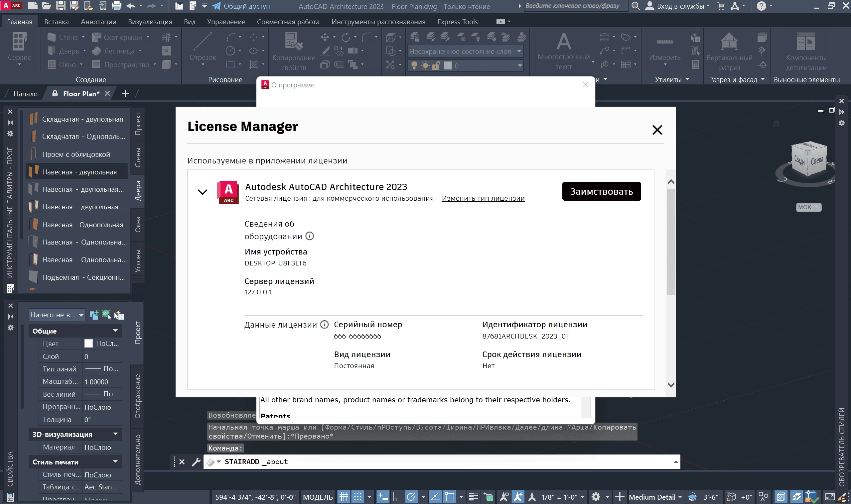851x504 pixels.
Task: Select the Stair (Лестница) tool
Action: click(113, 51)
